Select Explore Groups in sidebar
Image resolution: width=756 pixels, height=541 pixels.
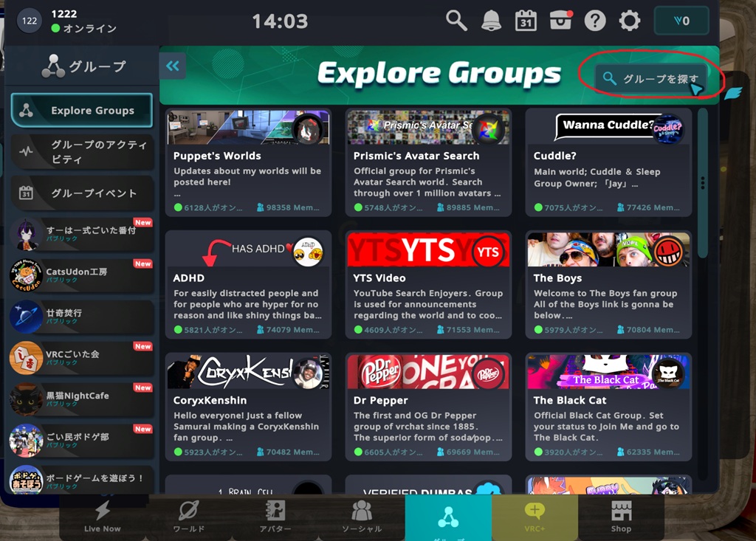[81, 111]
